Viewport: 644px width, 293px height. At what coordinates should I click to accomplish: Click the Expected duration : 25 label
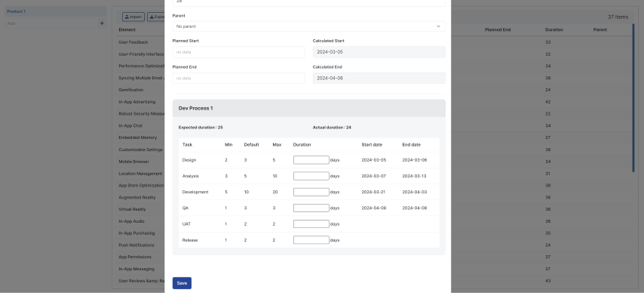(x=201, y=128)
